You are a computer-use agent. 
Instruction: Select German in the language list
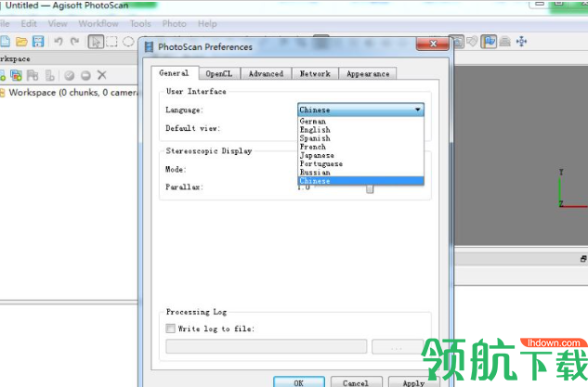360,121
